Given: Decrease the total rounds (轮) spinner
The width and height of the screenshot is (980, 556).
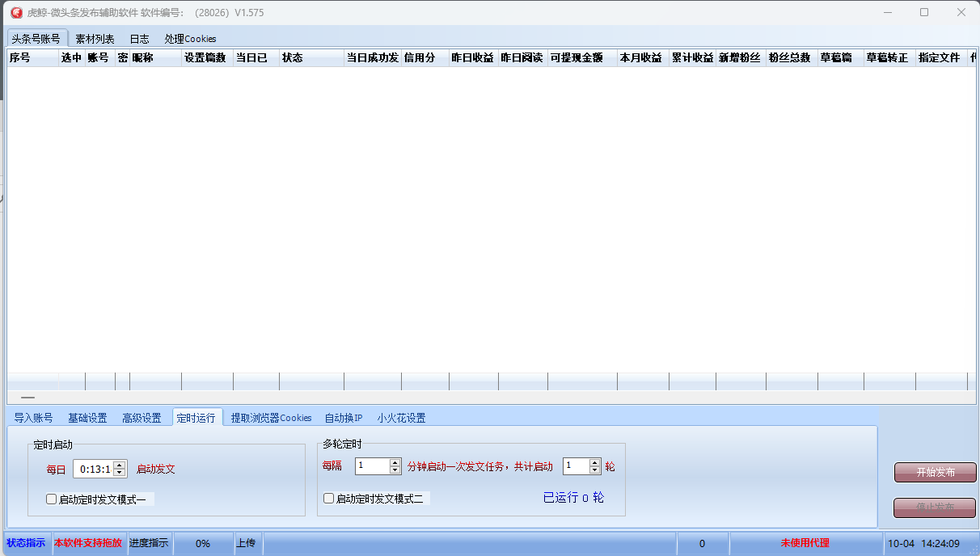Looking at the screenshot, I should click(x=595, y=470).
